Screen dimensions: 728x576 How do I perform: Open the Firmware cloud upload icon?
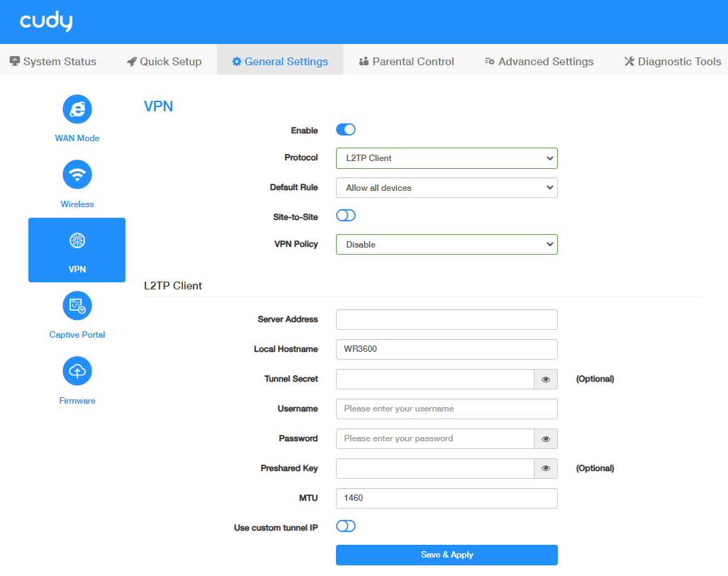pyautogui.click(x=77, y=371)
